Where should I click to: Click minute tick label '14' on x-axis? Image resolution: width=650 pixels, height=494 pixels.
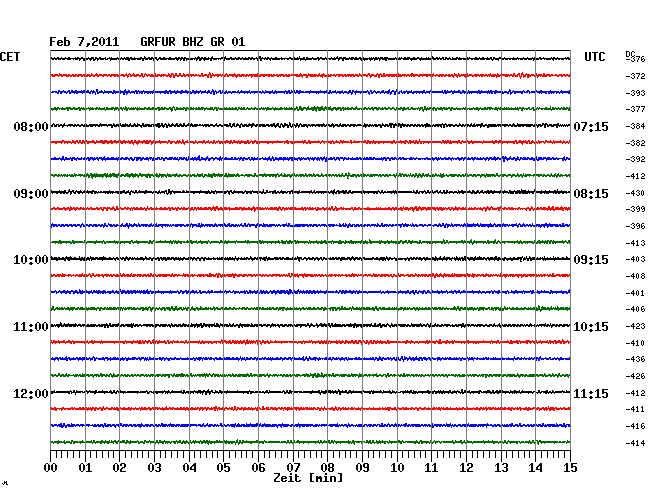[x=535, y=468]
